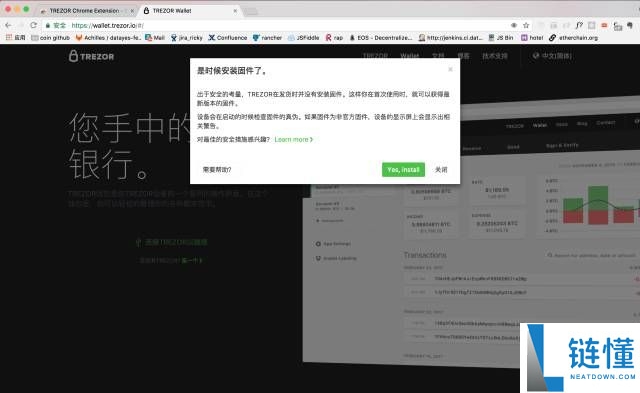The width and height of the screenshot is (640, 393).
Task: Close the TREZOR Chrome Extension tab
Action: click(132, 11)
